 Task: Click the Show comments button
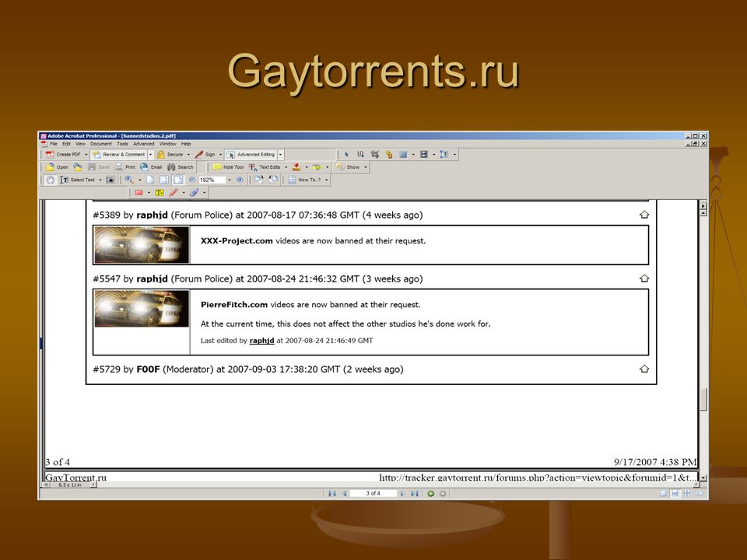tap(348, 167)
